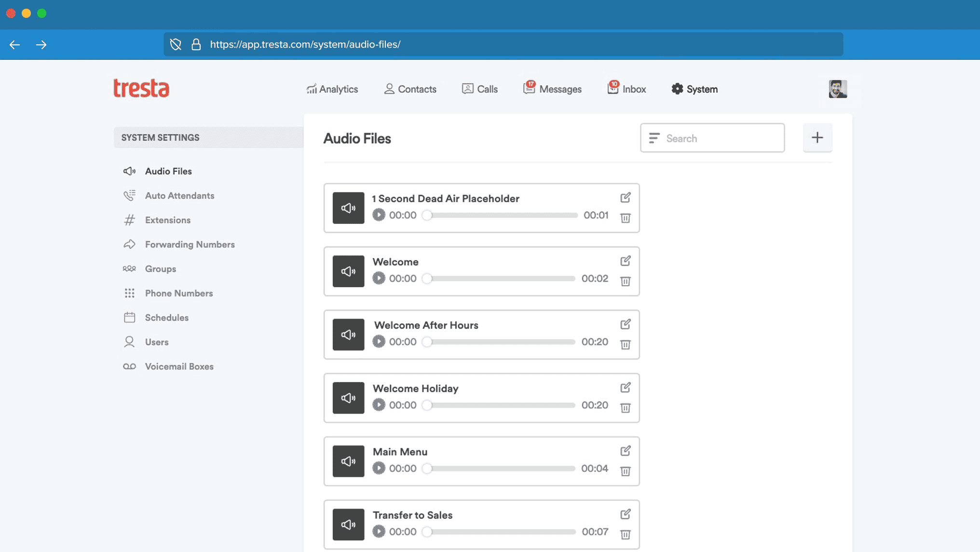Screen dimensions: 980x552
Task: Edit the Welcome audio file
Action: [x=626, y=261]
